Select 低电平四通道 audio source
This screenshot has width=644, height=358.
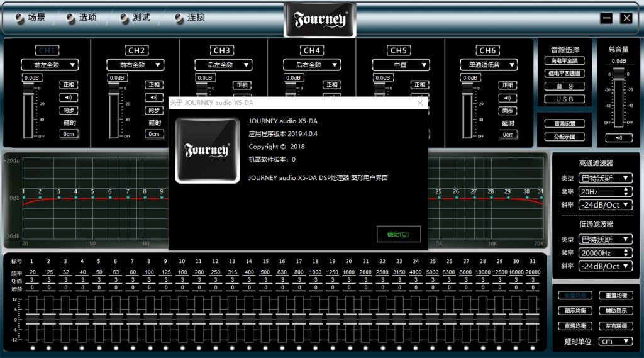(x=564, y=74)
